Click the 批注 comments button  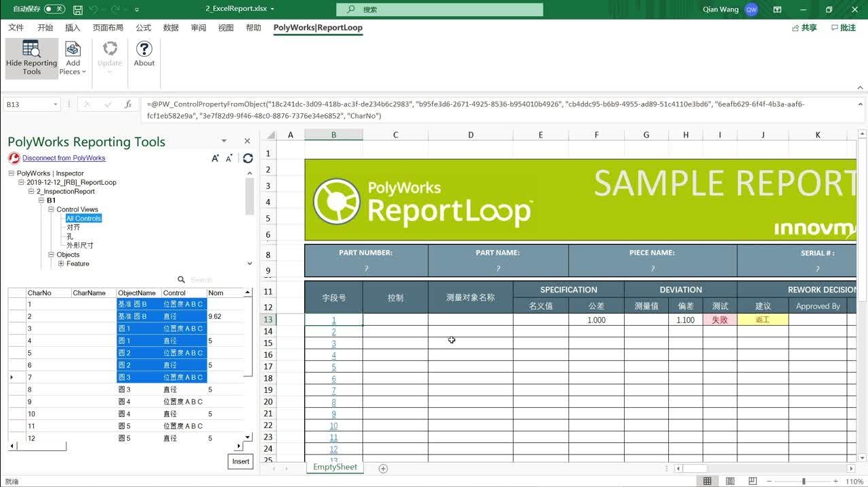(844, 28)
